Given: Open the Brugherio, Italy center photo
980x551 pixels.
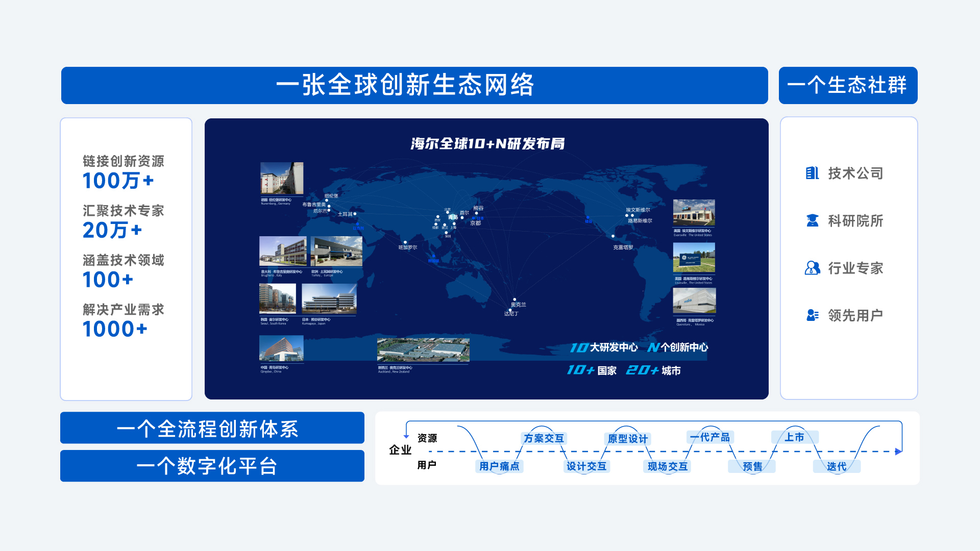Looking at the screenshot, I should click(283, 252).
